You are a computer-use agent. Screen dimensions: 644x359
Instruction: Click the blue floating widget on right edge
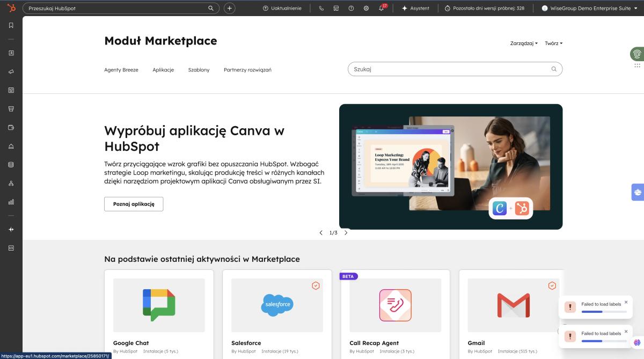pos(638,192)
